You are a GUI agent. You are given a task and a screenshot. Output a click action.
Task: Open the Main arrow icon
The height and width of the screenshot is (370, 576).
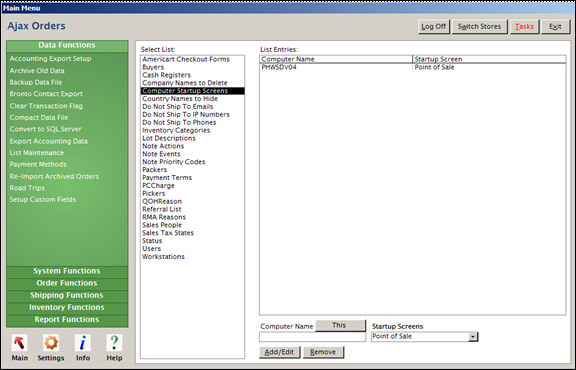pyautogui.click(x=19, y=343)
